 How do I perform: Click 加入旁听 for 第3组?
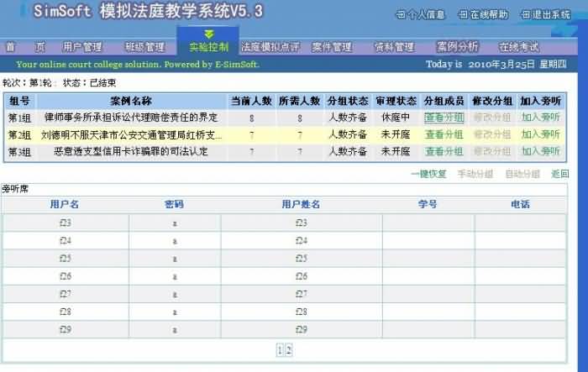[x=540, y=151]
